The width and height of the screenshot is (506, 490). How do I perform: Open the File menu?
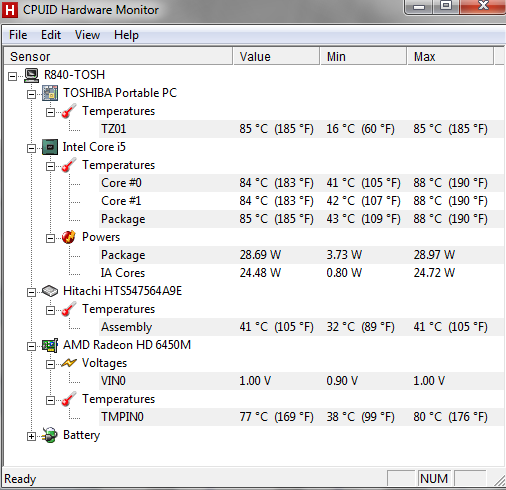(18, 35)
